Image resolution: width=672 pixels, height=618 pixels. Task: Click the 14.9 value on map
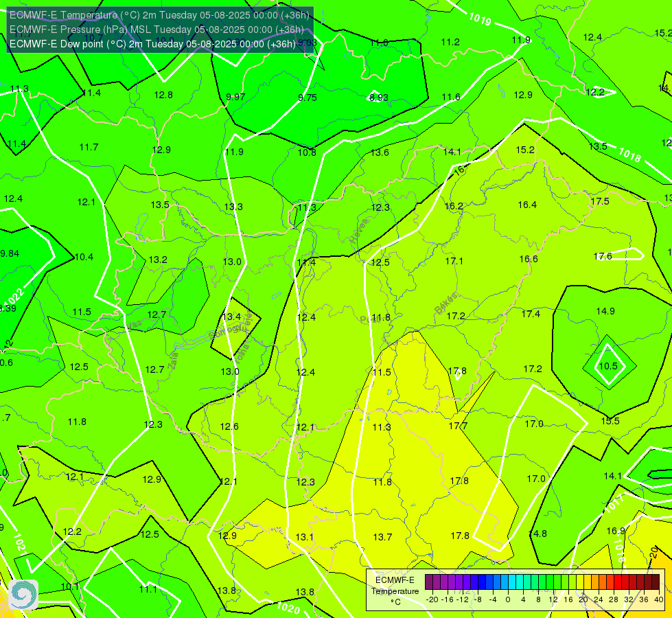point(605,311)
